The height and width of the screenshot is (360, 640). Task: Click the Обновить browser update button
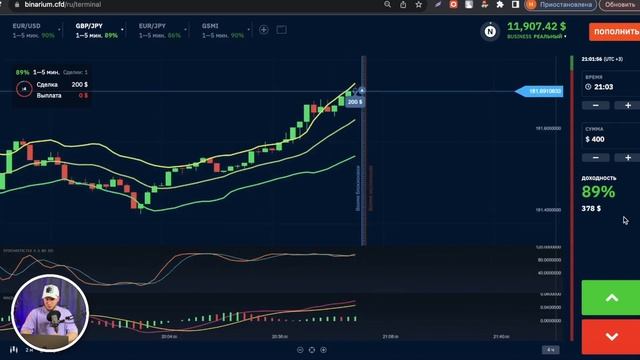[x=619, y=4]
